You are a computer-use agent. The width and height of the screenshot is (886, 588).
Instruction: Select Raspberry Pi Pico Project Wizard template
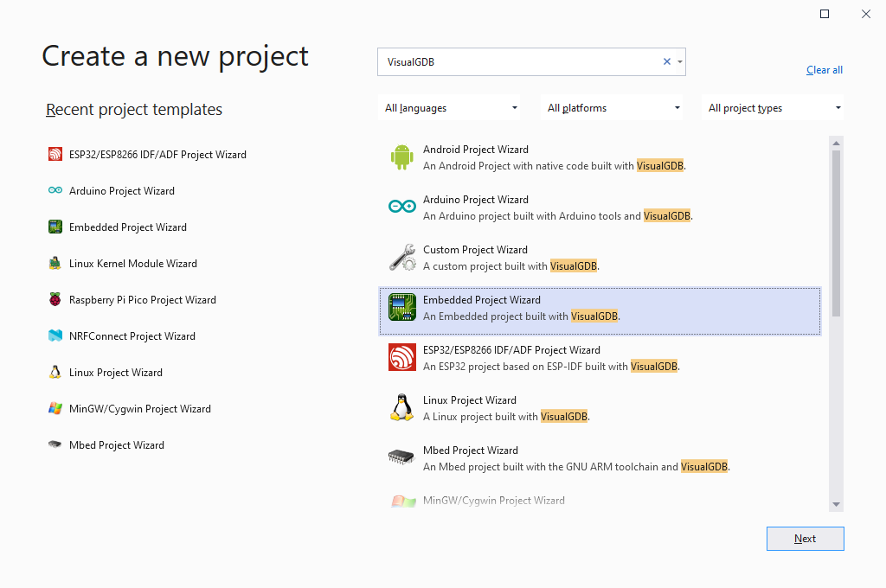pyautogui.click(x=143, y=300)
